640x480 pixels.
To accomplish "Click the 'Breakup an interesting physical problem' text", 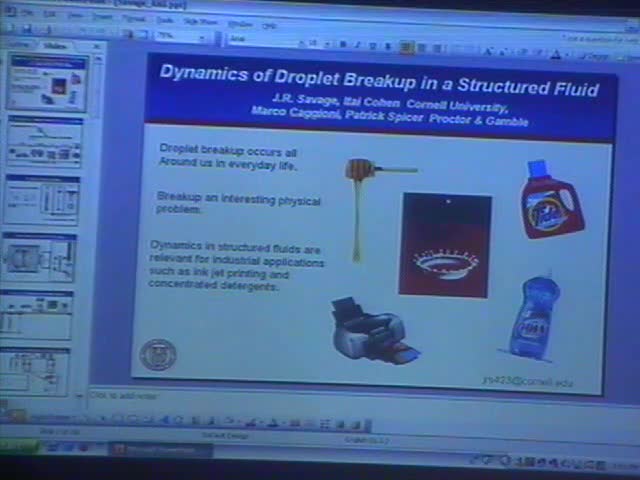I will [x=238, y=203].
